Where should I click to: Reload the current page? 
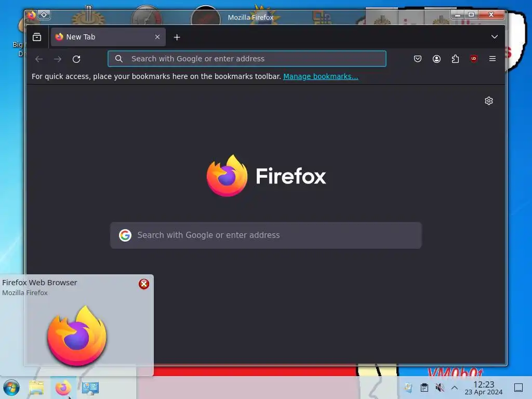click(x=76, y=59)
